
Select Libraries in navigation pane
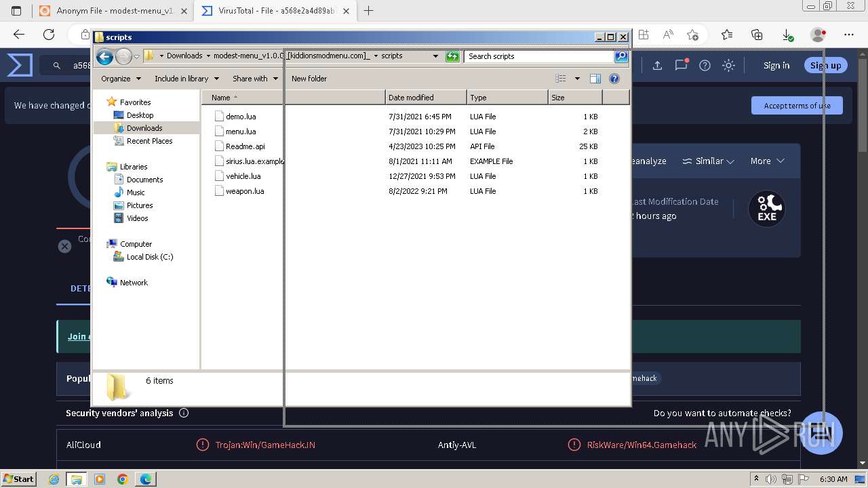pos(134,167)
